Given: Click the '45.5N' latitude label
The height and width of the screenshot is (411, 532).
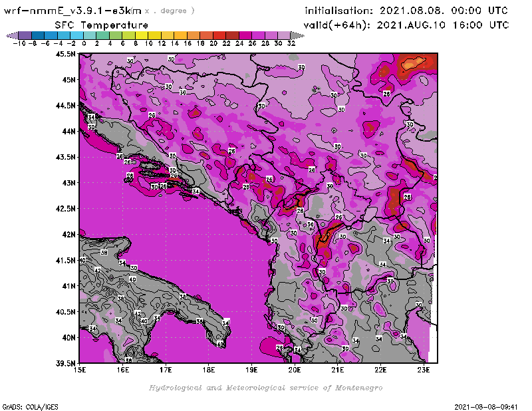Looking at the screenshot, I should [65, 54].
